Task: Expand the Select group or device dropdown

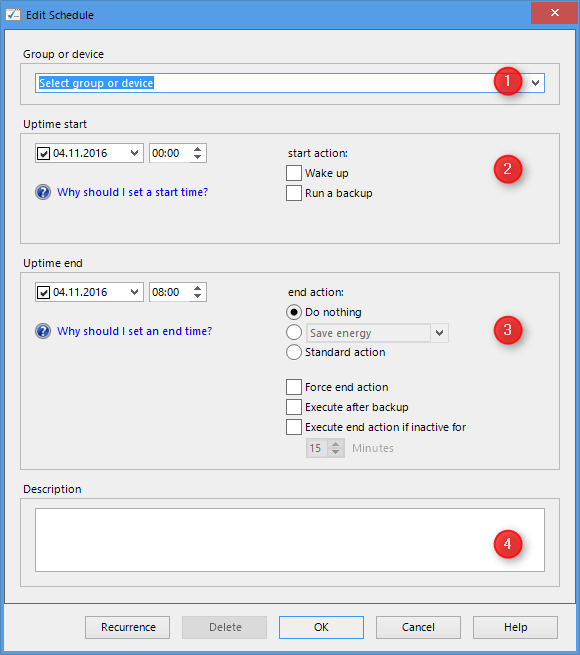Action: pyautogui.click(x=535, y=83)
